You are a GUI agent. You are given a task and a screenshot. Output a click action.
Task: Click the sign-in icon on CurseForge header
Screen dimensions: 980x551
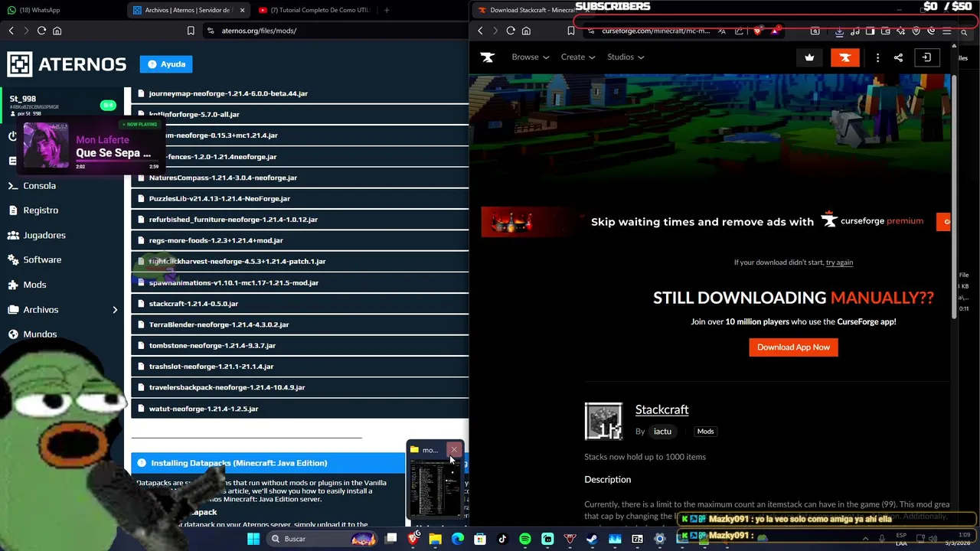tap(926, 57)
